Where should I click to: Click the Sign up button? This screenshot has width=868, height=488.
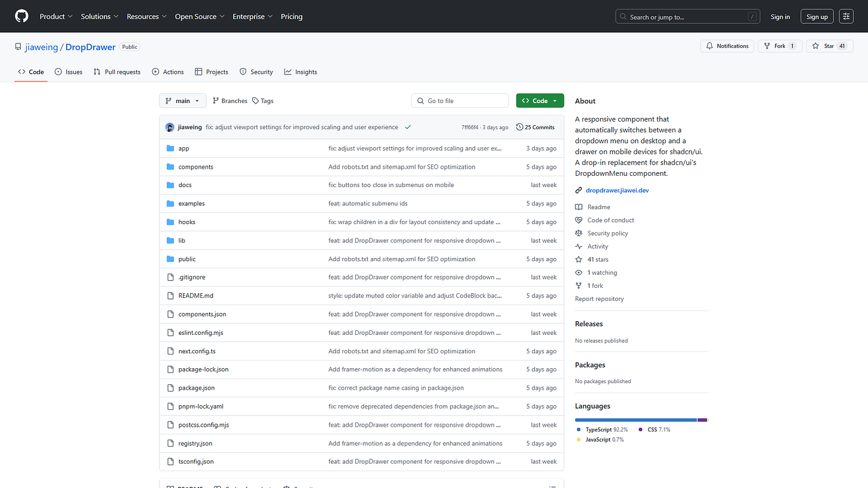coord(817,17)
